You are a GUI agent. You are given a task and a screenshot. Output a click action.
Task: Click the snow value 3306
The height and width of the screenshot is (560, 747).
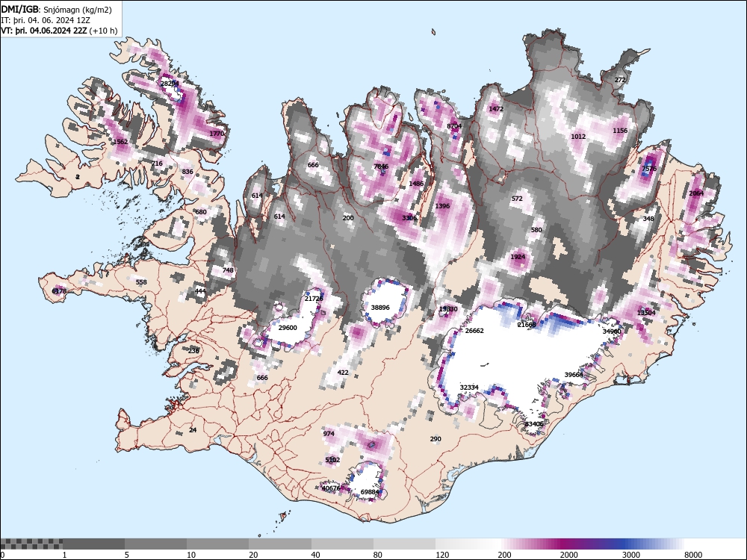pyautogui.click(x=409, y=218)
